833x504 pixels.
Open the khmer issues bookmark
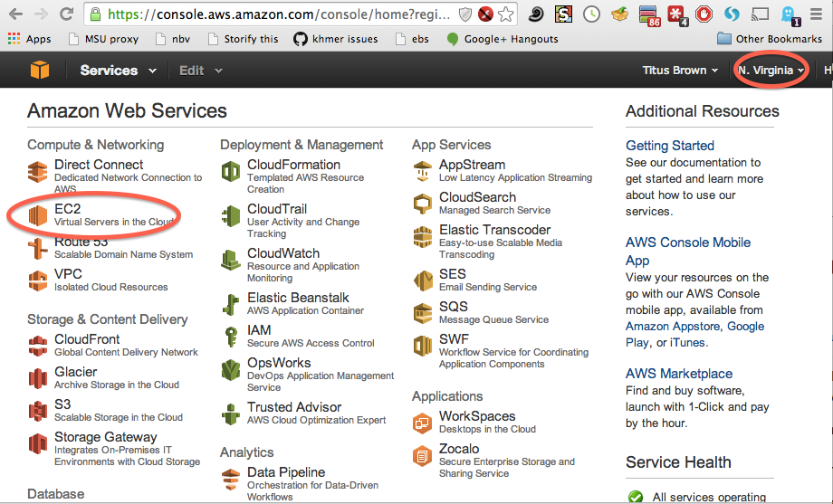click(x=336, y=39)
